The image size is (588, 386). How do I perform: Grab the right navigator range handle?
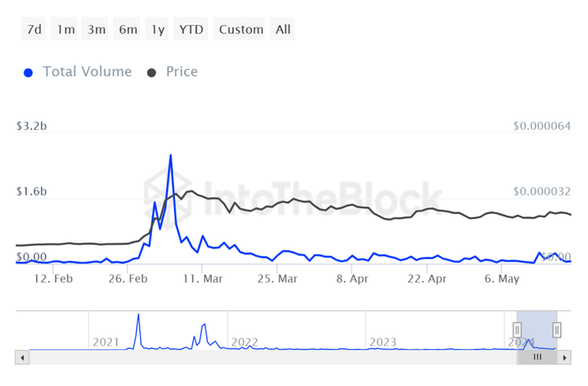pyautogui.click(x=557, y=330)
